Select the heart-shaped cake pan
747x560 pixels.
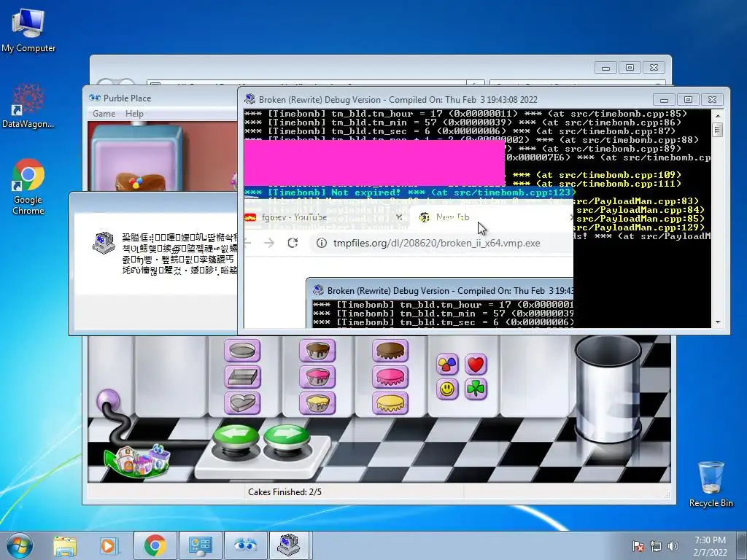pyautogui.click(x=242, y=402)
